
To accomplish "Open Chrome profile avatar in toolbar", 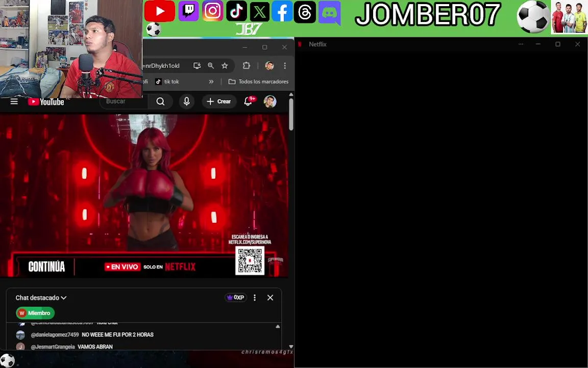I will click(x=269, y=66).
